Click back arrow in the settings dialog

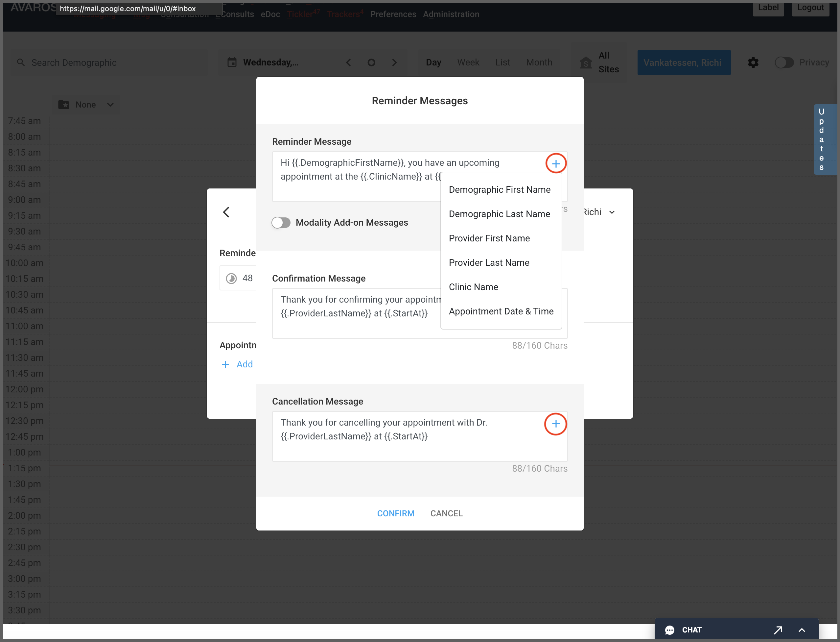pyautogui.click(x=226, y=212)
